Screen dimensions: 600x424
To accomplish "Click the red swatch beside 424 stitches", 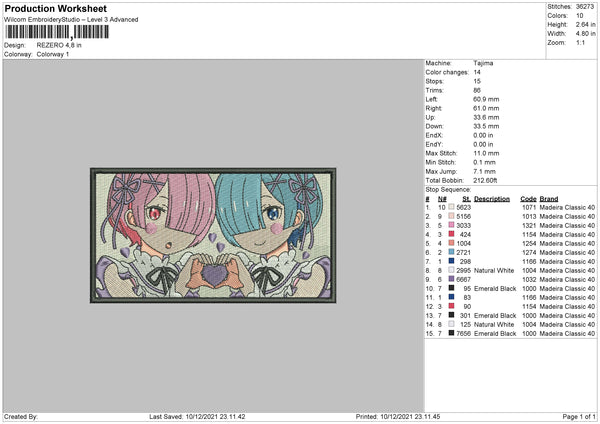I will point(451,234).
